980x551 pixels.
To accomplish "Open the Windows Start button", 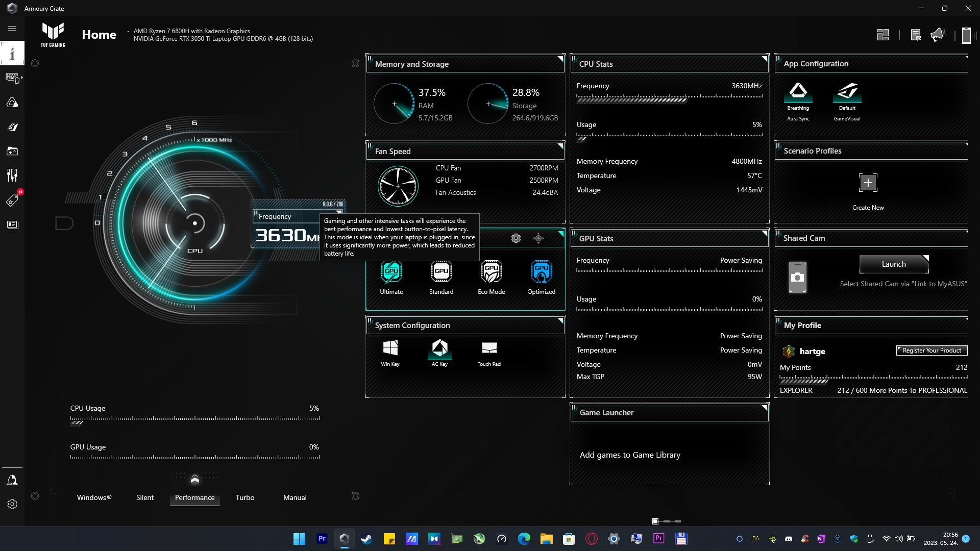I will pos(299,539).
